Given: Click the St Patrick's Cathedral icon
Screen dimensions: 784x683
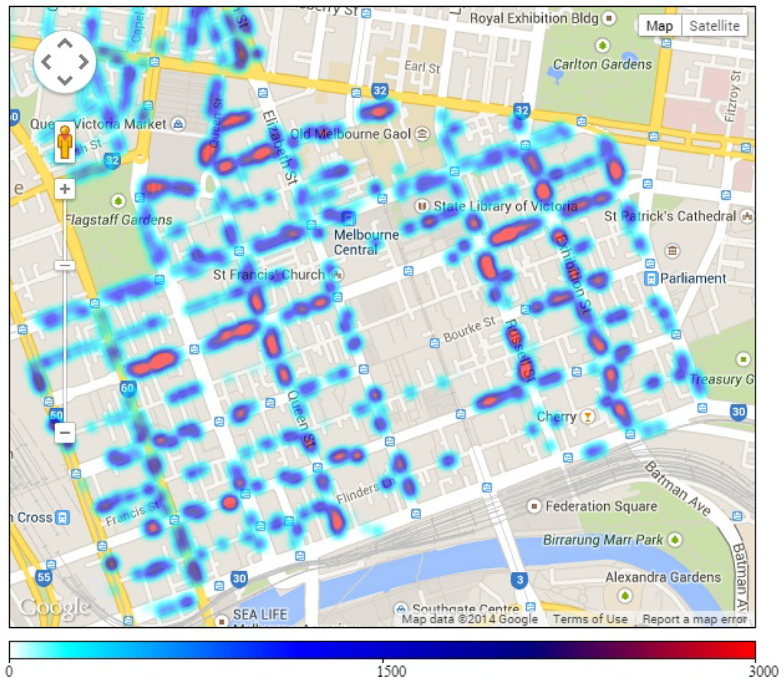Looking at the screenshot, I should 747,216.
